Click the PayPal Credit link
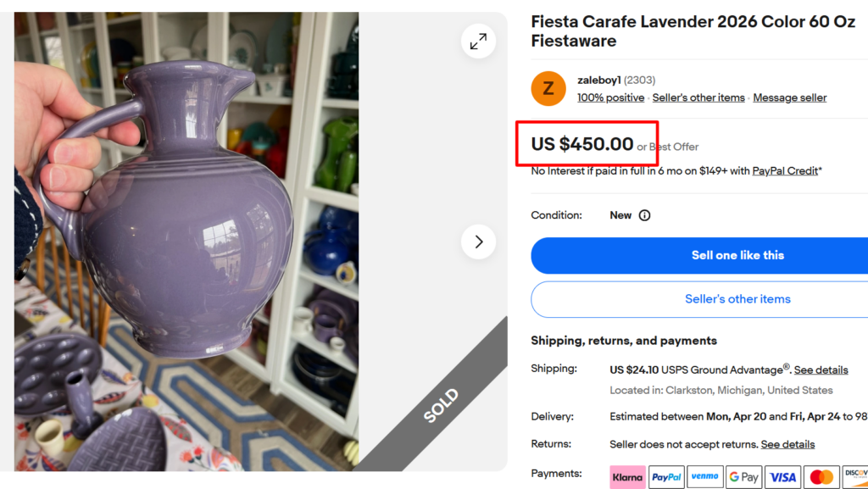Screen dimensions: 868x489 (x=784, y=170)
